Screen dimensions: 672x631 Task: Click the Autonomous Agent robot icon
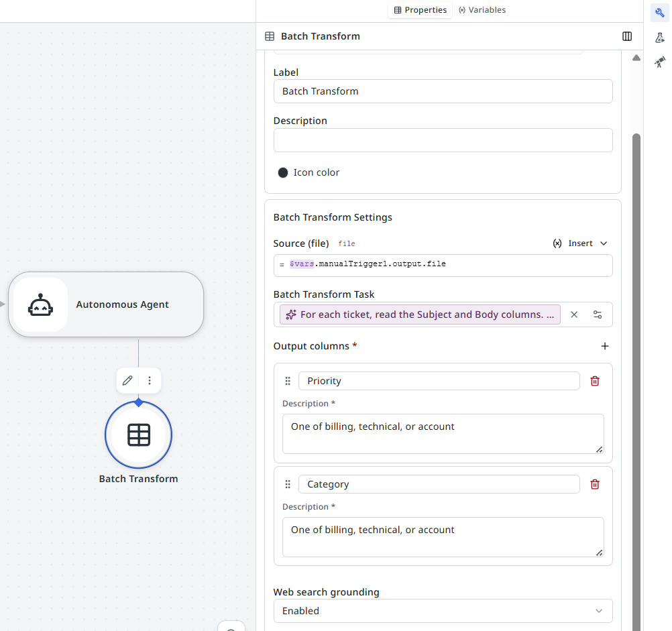[41, 304]
